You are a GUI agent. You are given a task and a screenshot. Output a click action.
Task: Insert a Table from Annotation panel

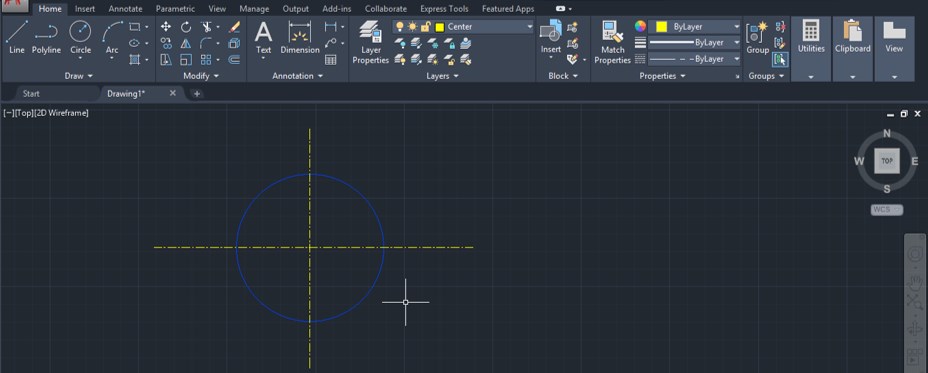[x=331, y=60]
